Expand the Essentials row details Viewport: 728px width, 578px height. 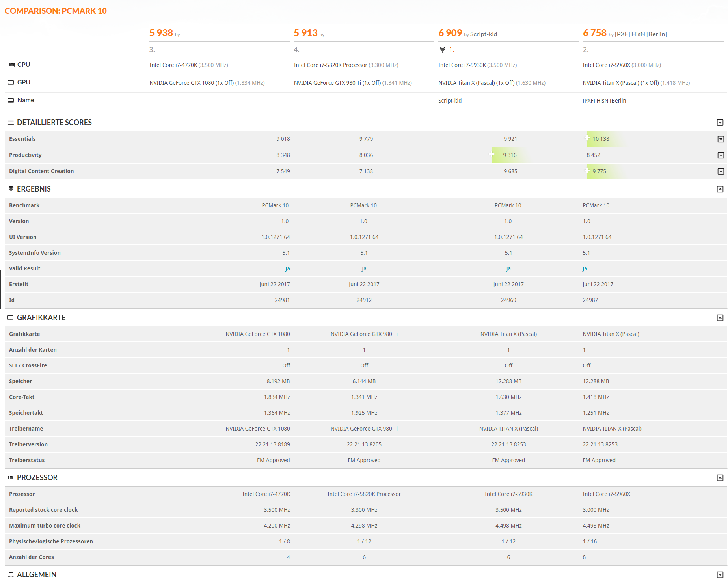721,139
